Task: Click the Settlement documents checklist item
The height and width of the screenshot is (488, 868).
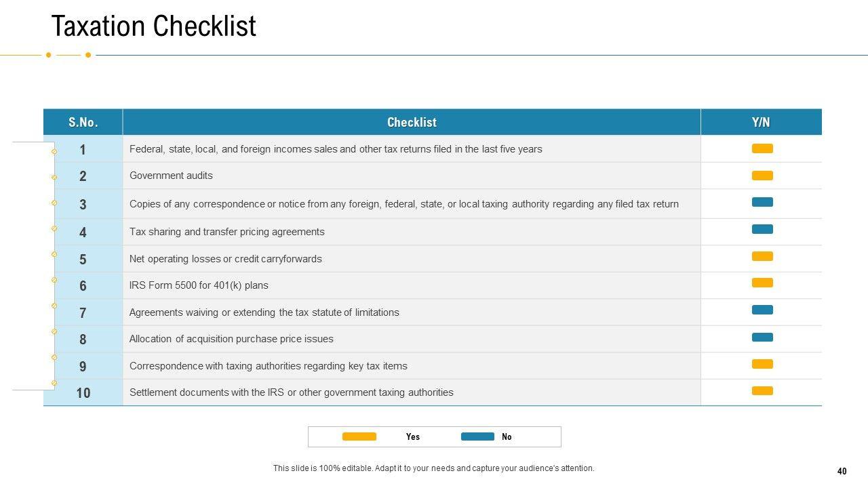Action: click(291, 392)
